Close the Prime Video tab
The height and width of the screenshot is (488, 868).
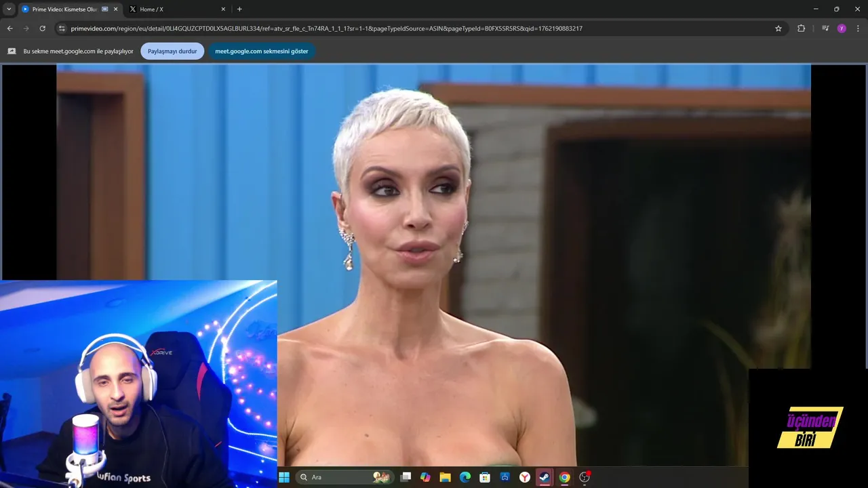click(x=115, y=9)
